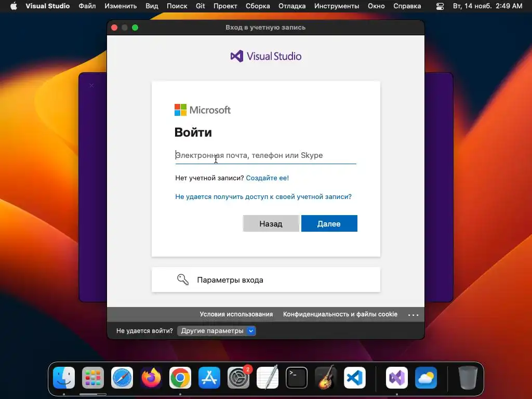Image resolution: width=532 pixels, height=399 pixels.
Task: Launch Visual Studio Code from the dock
Action: (x=355, y=378)
